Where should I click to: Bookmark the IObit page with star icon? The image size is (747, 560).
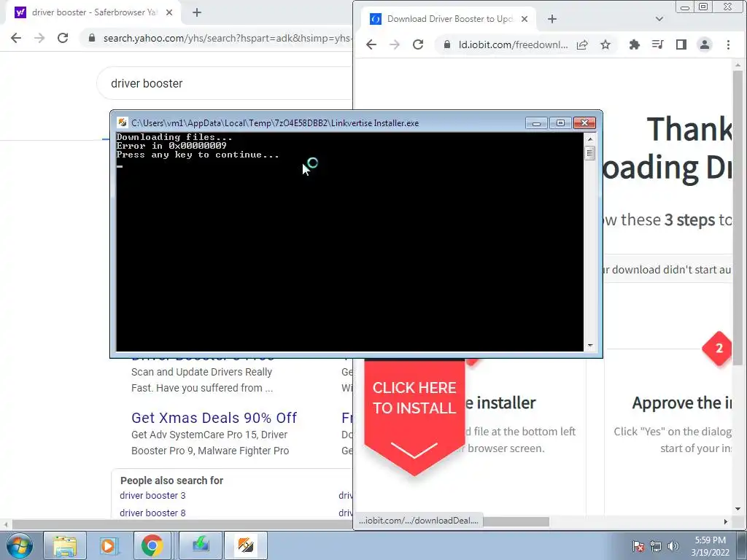tap(605, 44)
